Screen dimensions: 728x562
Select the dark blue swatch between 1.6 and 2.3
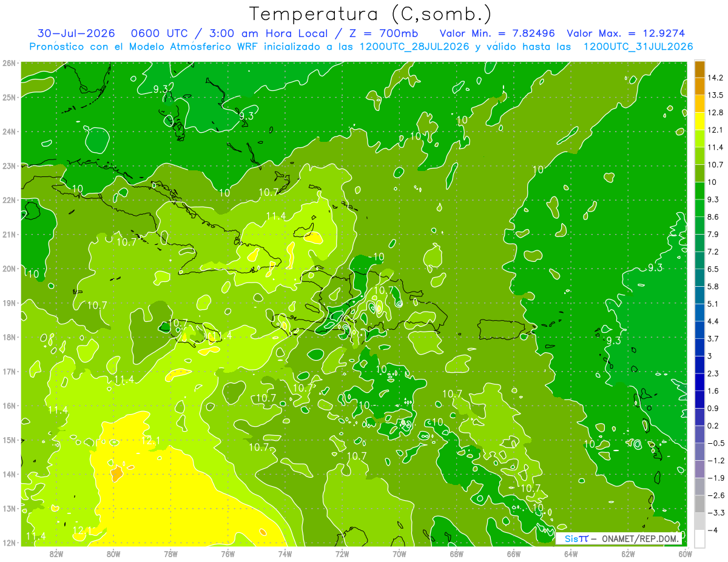(x=699, y=382)
